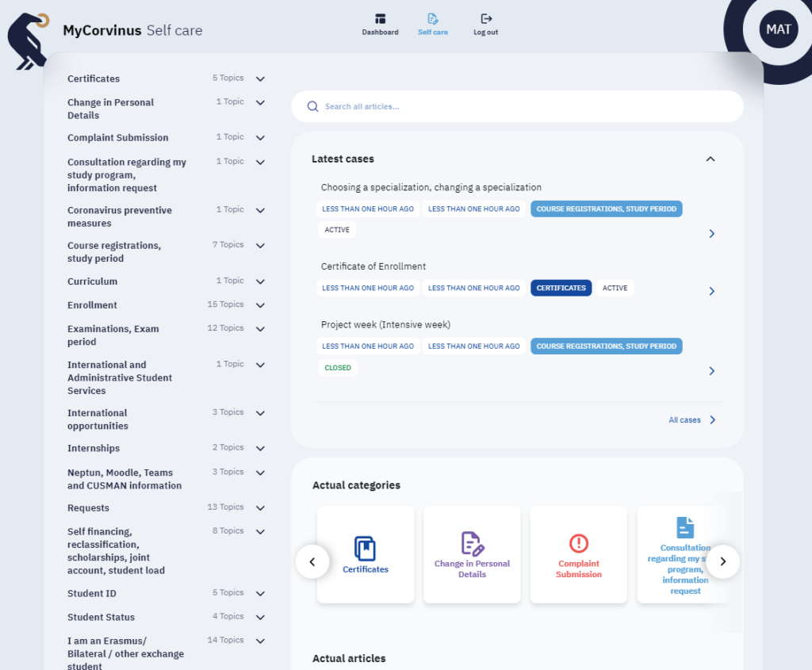Expand I am an Erasmus student chevron
The image size is (812, 670).
coord(260,641)
